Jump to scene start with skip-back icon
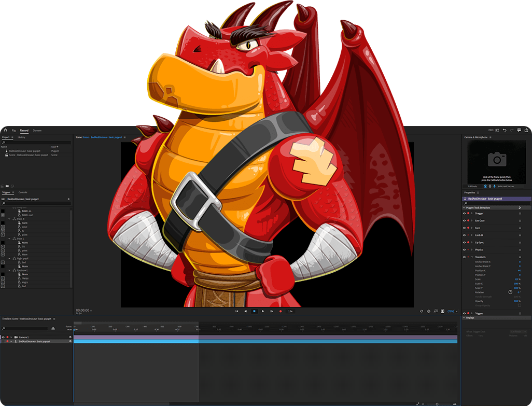The image size is (532, 406). pos(237,311)
